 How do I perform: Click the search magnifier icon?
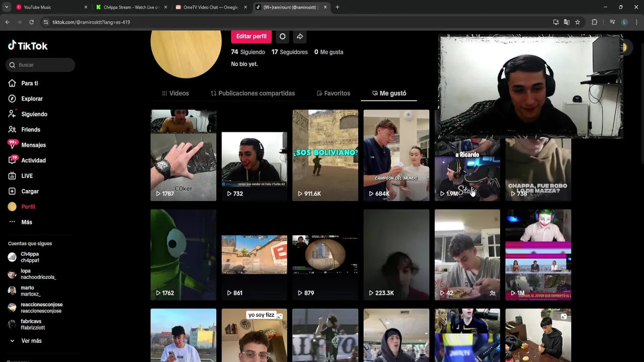pyautogui.click(x=12, y=65)
